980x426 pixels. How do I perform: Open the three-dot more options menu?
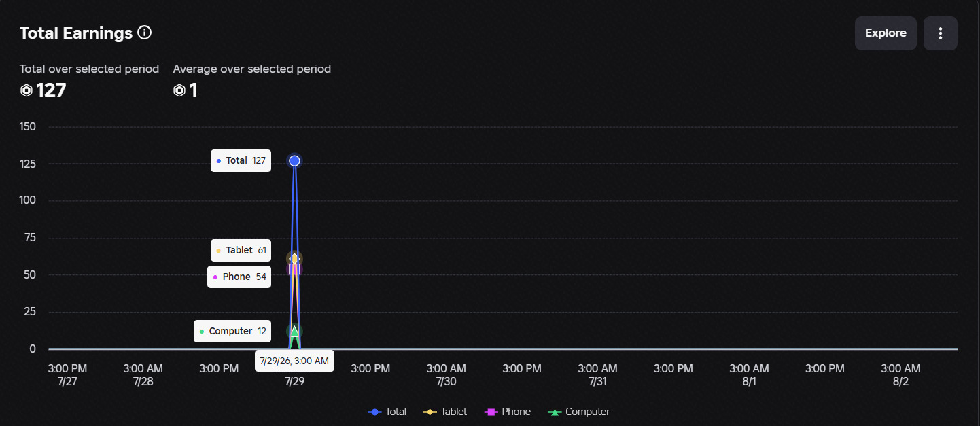[941, 33]
